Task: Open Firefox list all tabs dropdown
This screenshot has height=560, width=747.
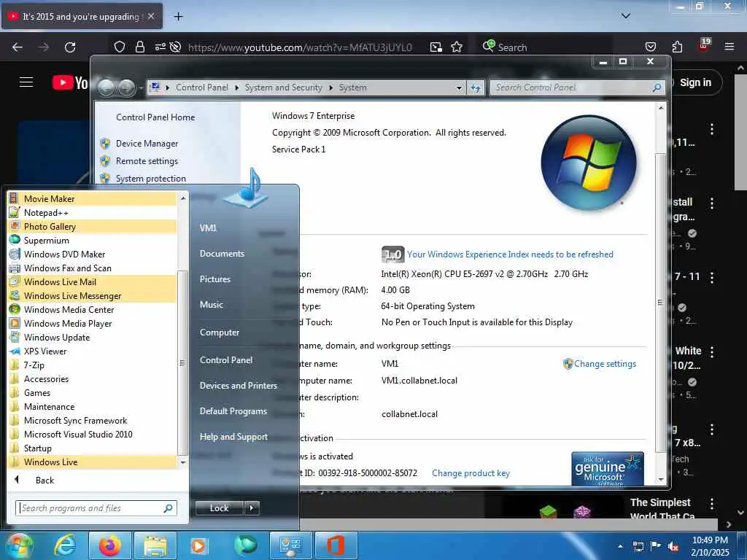Action: click(x=625, y=16)
